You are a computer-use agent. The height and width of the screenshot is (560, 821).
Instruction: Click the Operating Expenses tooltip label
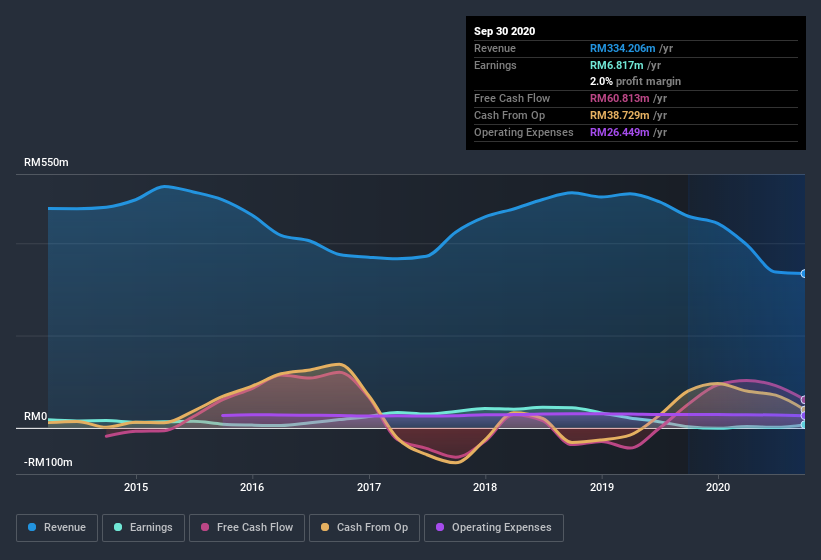click(524, 132)
